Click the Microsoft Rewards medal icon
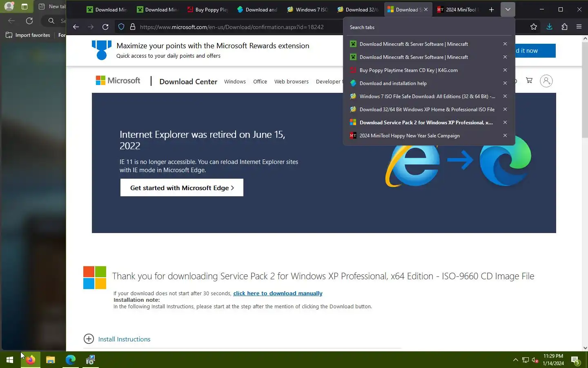Screen dimensions: 588x368 click(x=102, y=50)
